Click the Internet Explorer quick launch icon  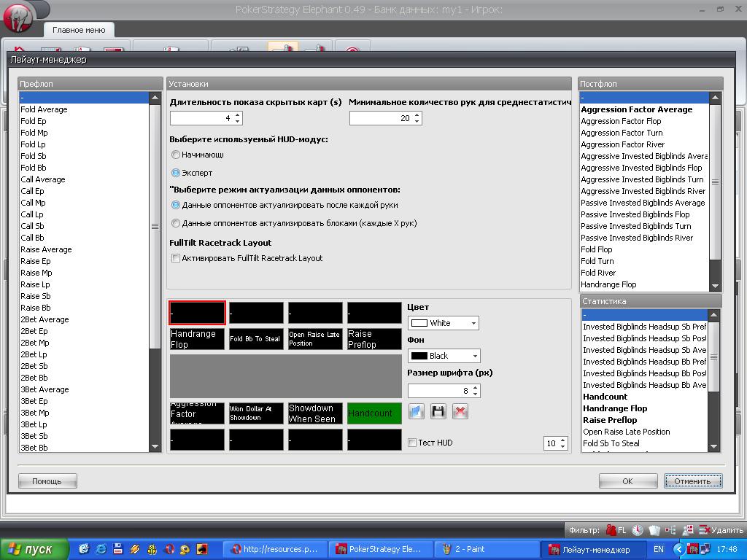click(101, 549)
